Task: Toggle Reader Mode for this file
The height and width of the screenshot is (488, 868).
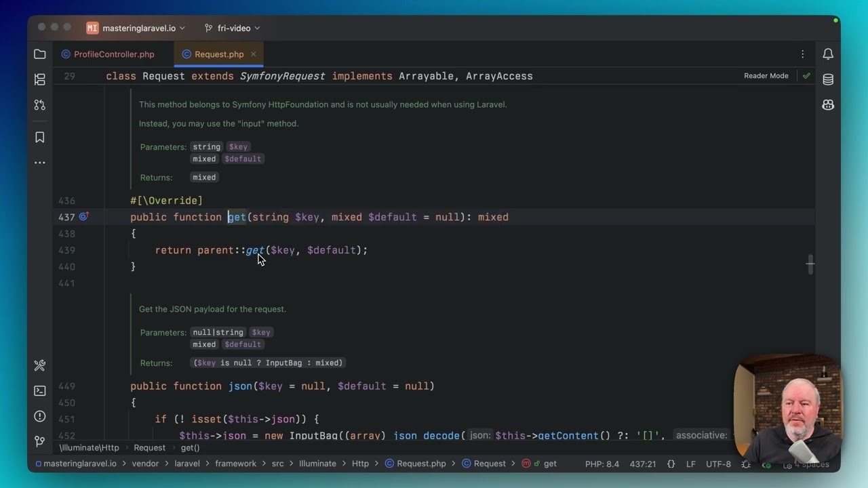Action: 766,76
